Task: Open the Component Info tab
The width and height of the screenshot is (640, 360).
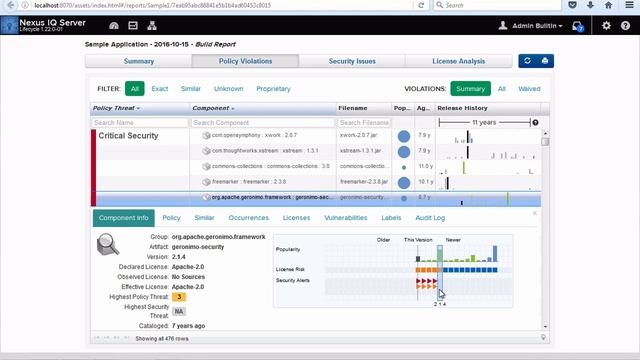Action: tap(124, 218)
